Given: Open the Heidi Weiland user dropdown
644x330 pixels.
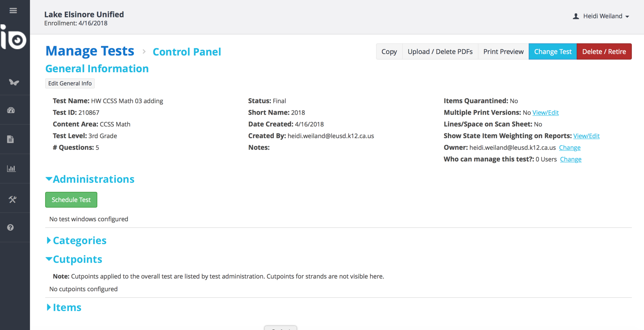Looking at the screenshot, I should point(601,16).
